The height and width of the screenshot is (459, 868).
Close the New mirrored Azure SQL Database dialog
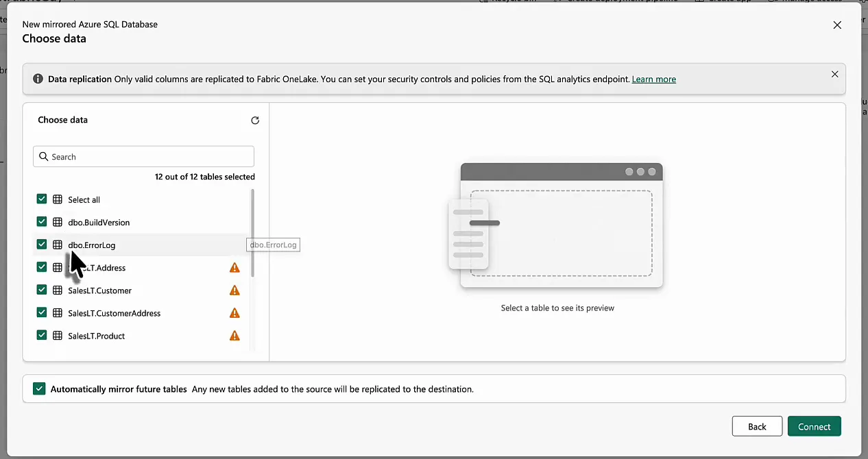(837, 25)
